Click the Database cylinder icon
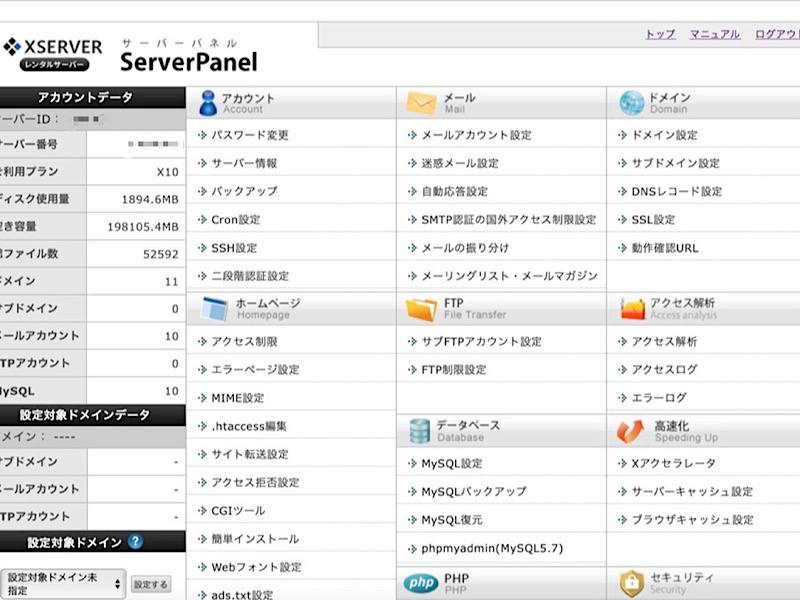Image resolution: width=800 pixels, height=600 pixels. click(420, 431)
